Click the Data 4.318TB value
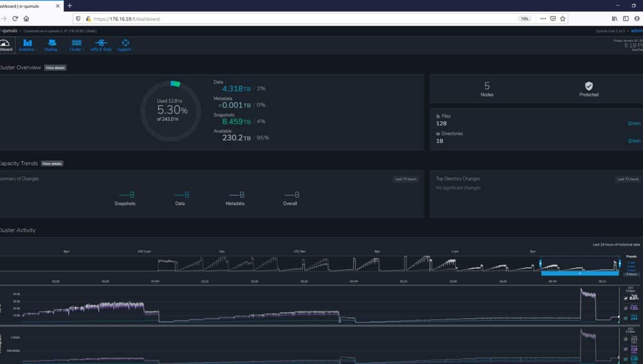The height and width of the screenshot is (364, 643). [236, 88]
